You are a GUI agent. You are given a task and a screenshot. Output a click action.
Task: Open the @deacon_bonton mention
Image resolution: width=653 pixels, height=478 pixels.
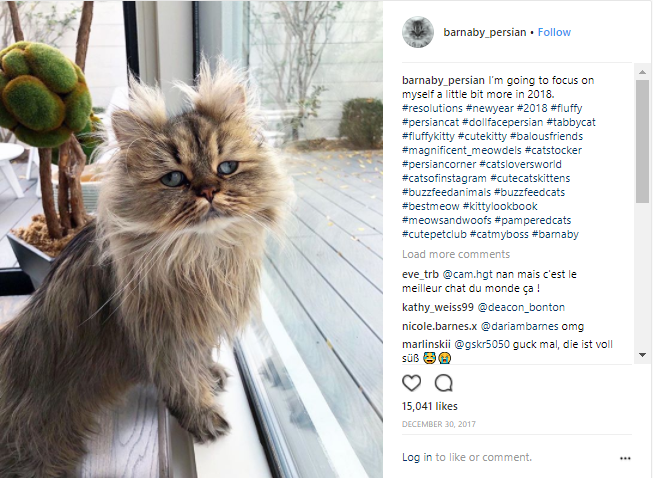pyautogui.click(x=521, y=307)
